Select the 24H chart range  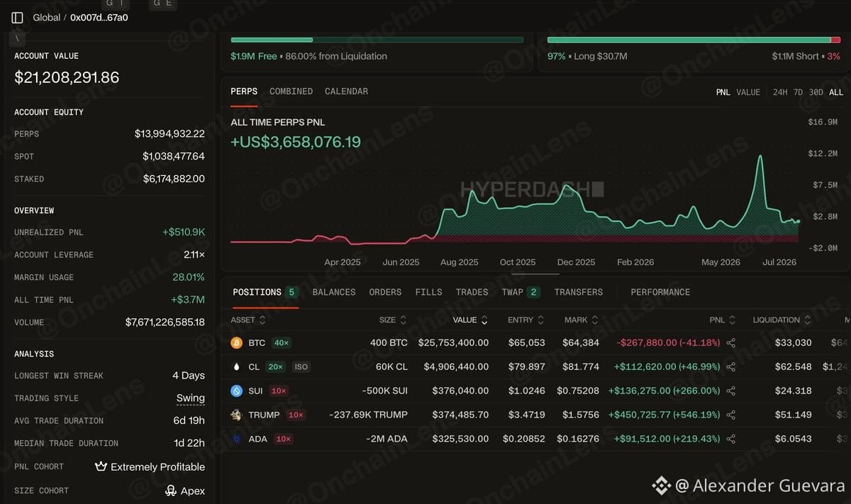[x=780, y=92]
